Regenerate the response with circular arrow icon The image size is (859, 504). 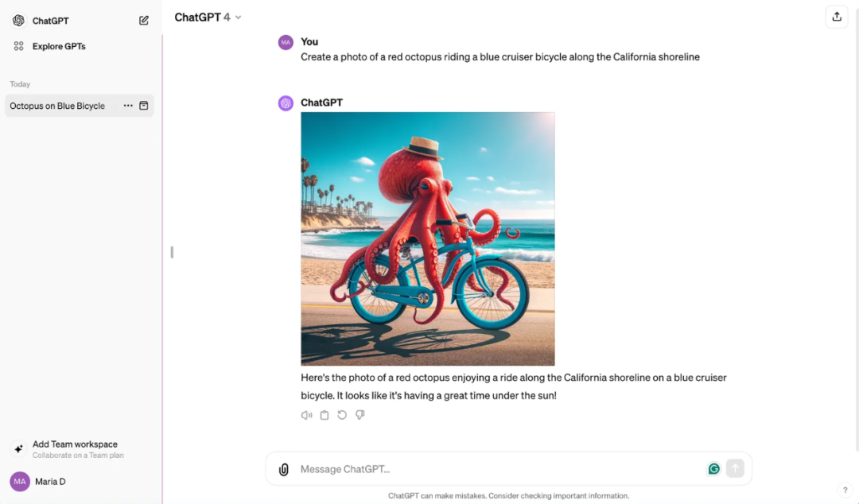[x=342, y=415]
